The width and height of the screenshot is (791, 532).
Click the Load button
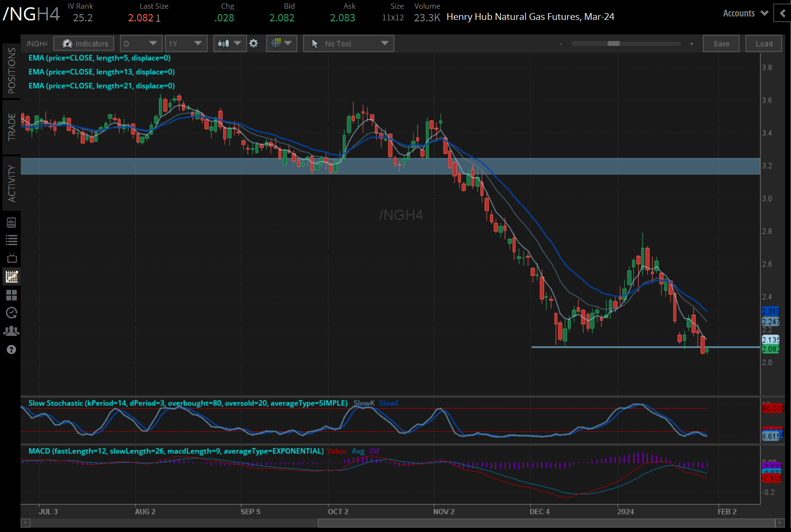pyautogui.click(x=763, y=43)
